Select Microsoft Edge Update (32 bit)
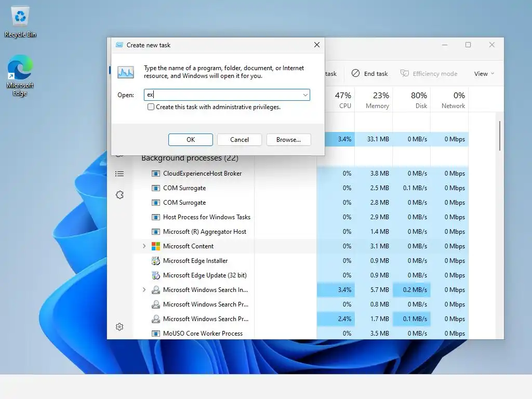This screenshot has height=399, width=532. point(301,275)
